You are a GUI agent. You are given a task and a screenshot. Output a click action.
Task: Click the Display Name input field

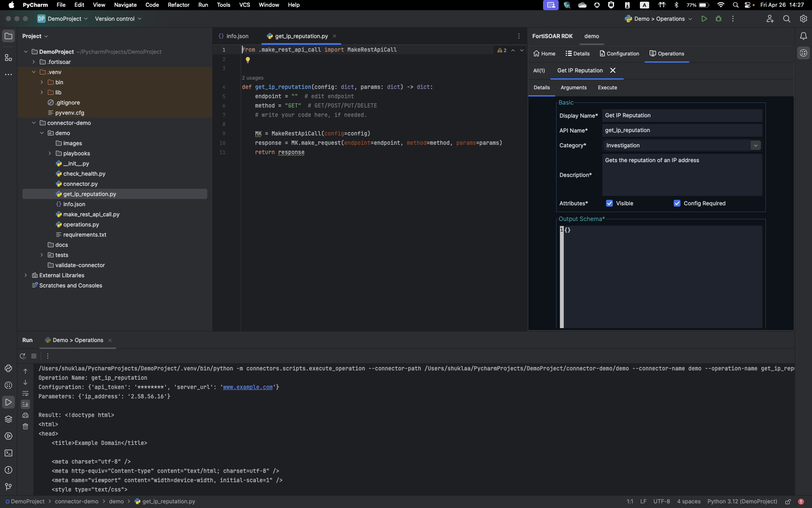(x=682, y=116)
